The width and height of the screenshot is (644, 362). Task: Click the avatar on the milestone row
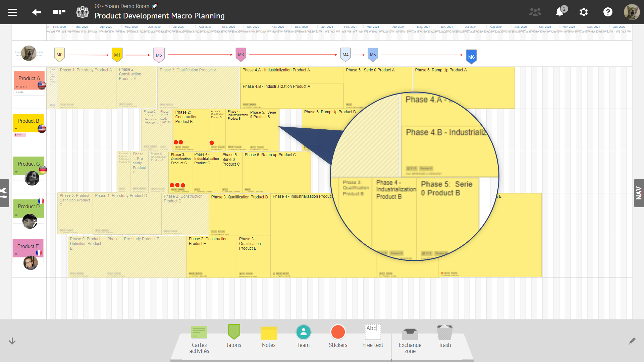click(29, 53)
